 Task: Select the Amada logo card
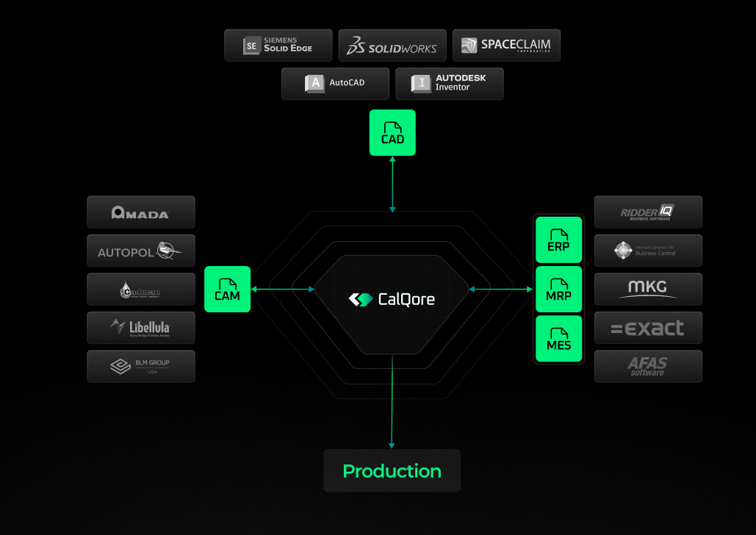(x=141, y=212)
